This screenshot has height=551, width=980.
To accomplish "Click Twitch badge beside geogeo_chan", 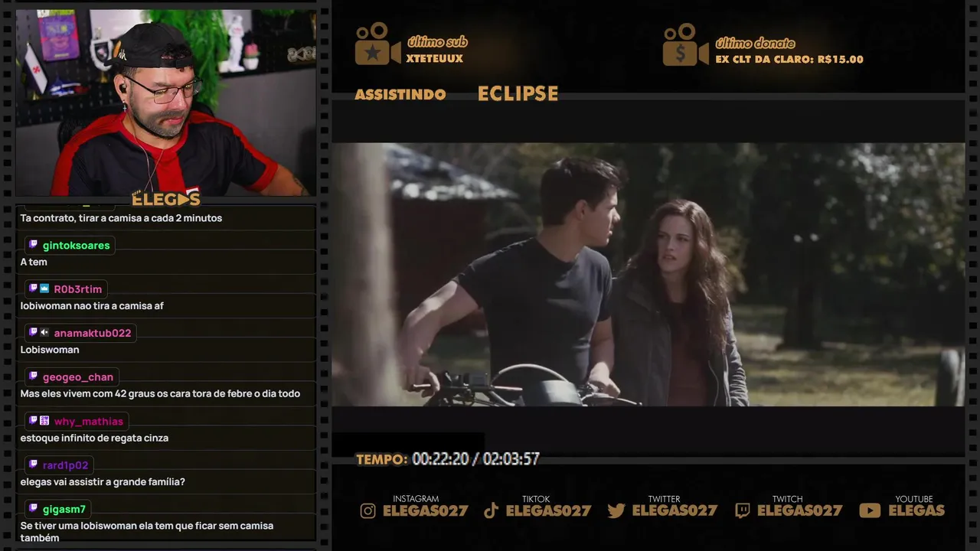I will pyautogui.click(x=33, y=377).
